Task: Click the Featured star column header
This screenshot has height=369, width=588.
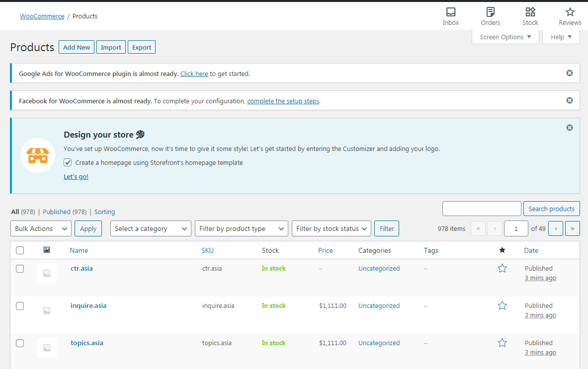Action: click(502, 250)
